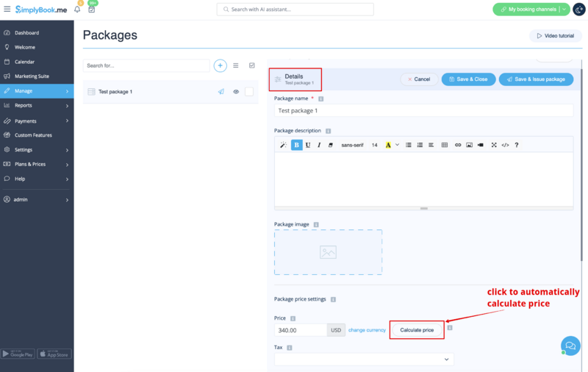Open editor help question mark
The height and width of the screenshot is (372, 588).
pyautogui.click(x=517, y=145)
